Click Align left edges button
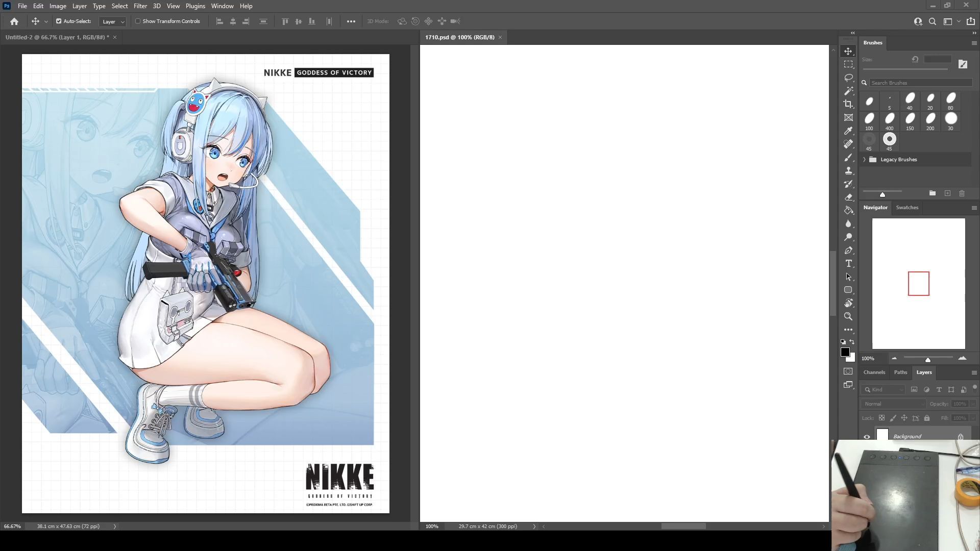This screenshot has height=551, width=980. click(x=220, y=21)
